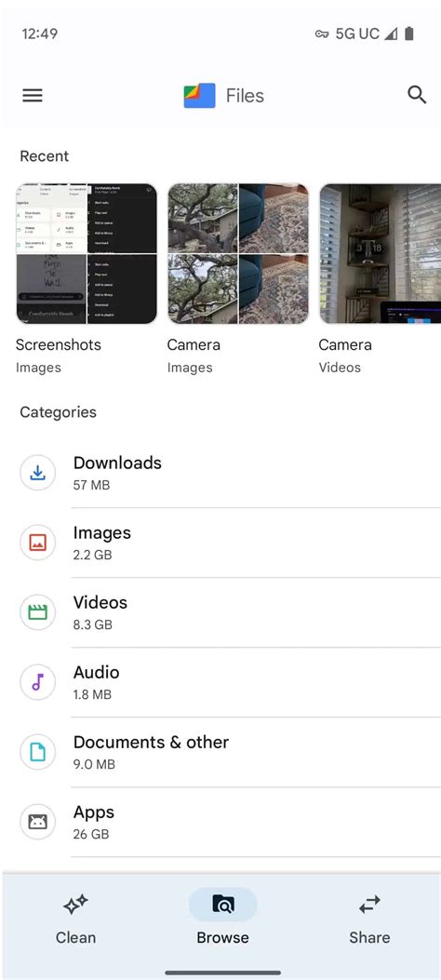Switch to the Clean tab

(x=75, y=918)
